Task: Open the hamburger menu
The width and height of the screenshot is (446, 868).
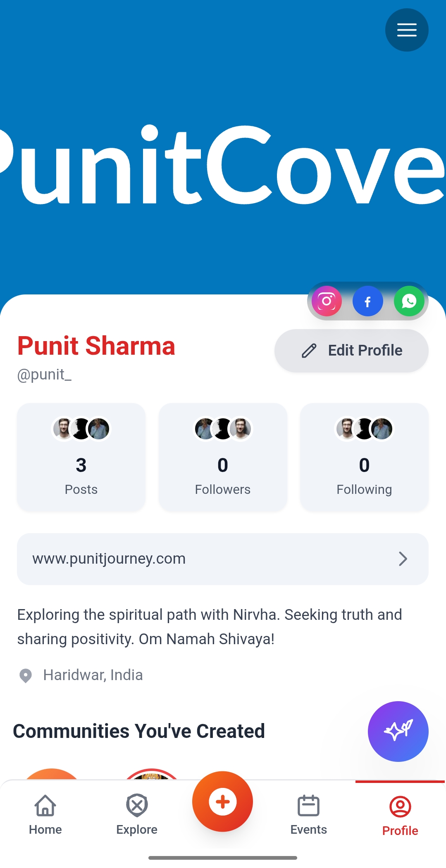Action: [x=407, y=30]
